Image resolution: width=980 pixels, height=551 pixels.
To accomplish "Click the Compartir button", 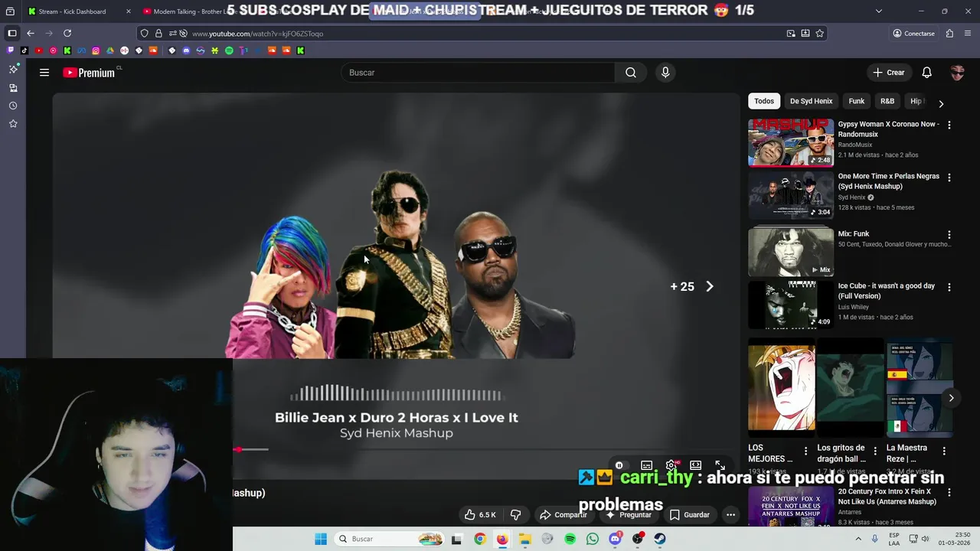I will point(563,515).
